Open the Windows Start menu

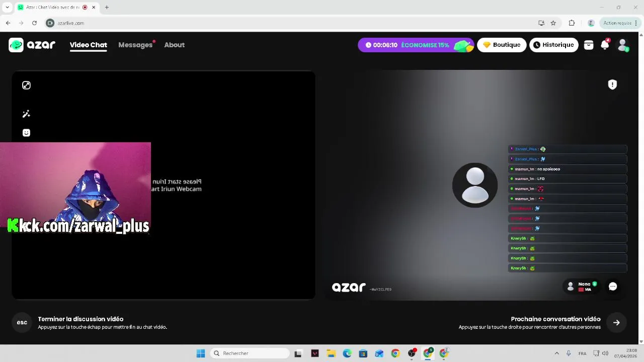pyautogui.click(x=201, y=353)
